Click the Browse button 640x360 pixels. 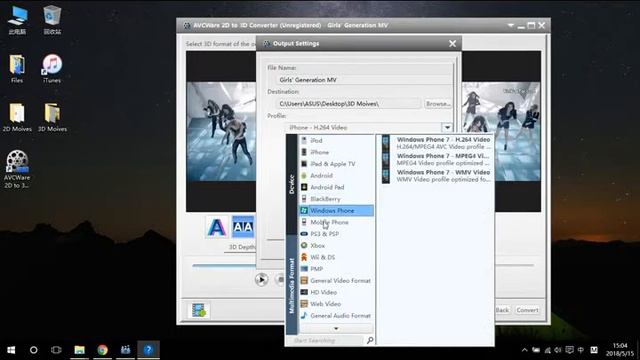pyautogui.click(x=438, y=104)
